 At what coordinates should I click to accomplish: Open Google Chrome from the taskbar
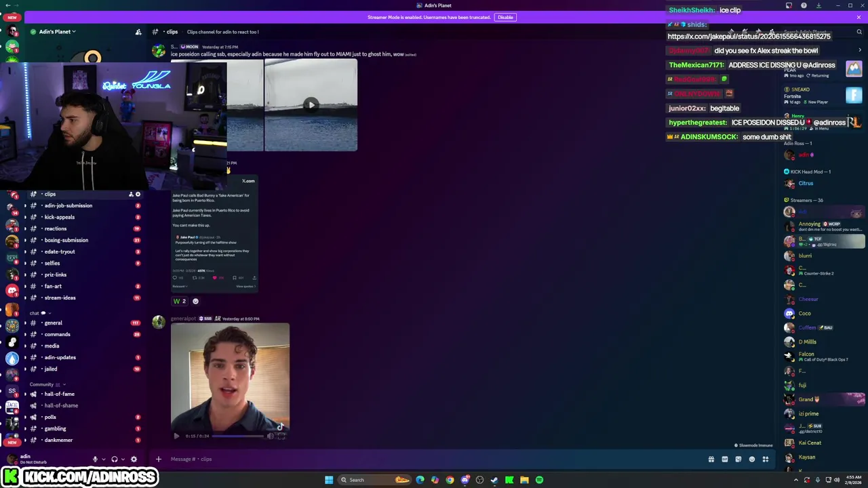(450, 480)
